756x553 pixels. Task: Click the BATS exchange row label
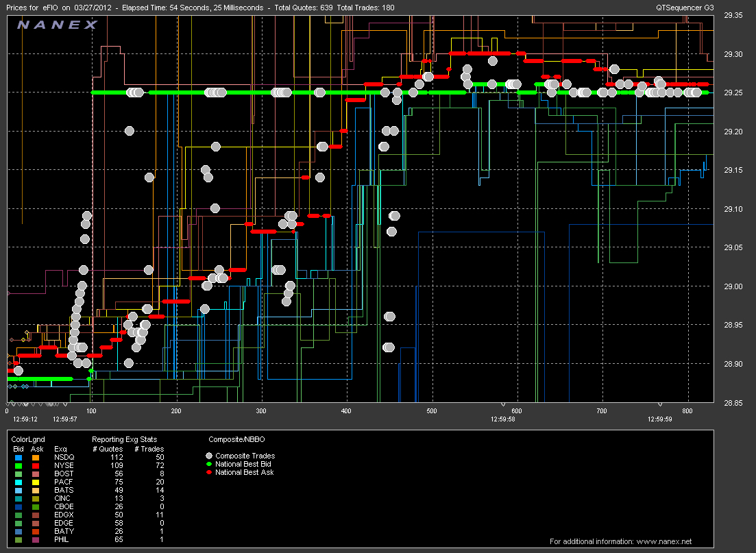pyautogui.click(x=64, y=491)
